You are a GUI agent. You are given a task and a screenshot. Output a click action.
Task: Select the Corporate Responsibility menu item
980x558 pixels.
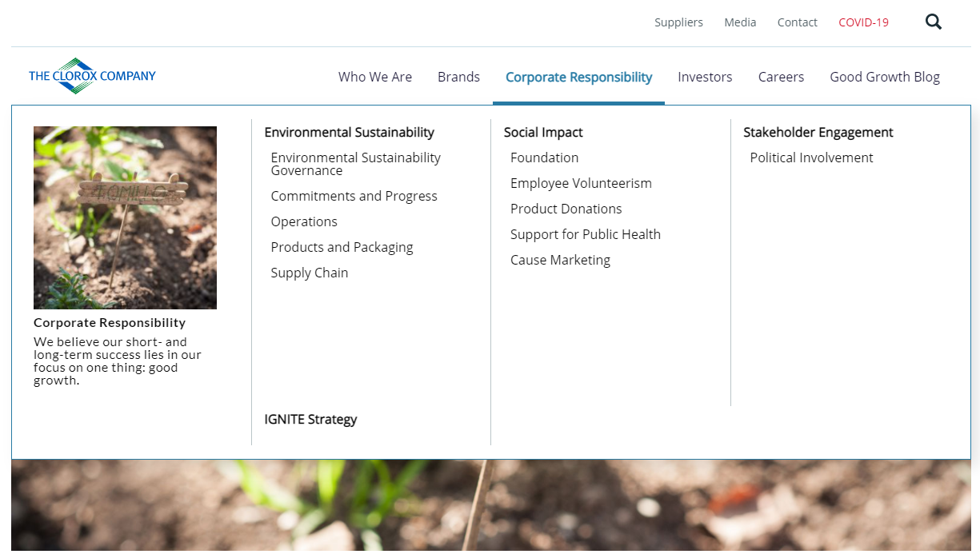pyautogui.click(x=578, y=77)
